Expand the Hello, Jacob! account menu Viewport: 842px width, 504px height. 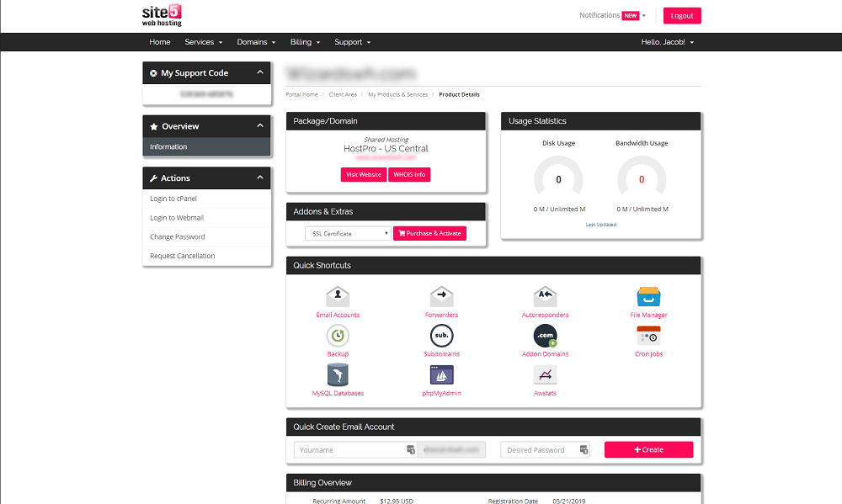click(668, 42)
